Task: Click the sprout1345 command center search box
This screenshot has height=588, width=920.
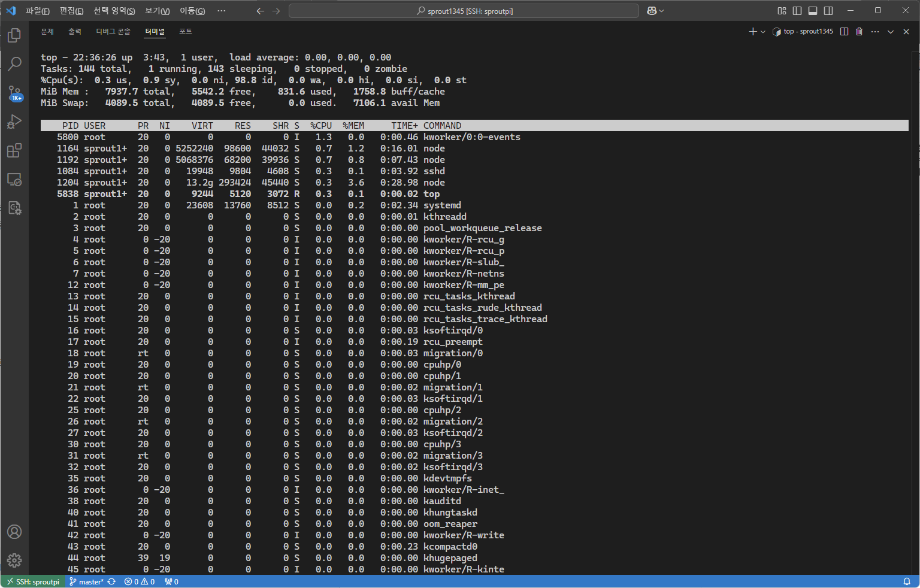Action: 464,11
